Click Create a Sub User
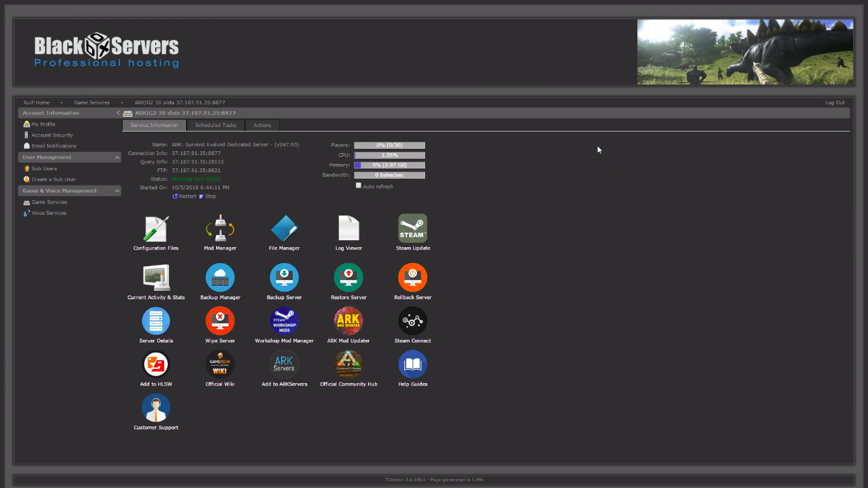The width and height of the screenshot is (868, 488). pyautogui.click(x=53, y=179)
